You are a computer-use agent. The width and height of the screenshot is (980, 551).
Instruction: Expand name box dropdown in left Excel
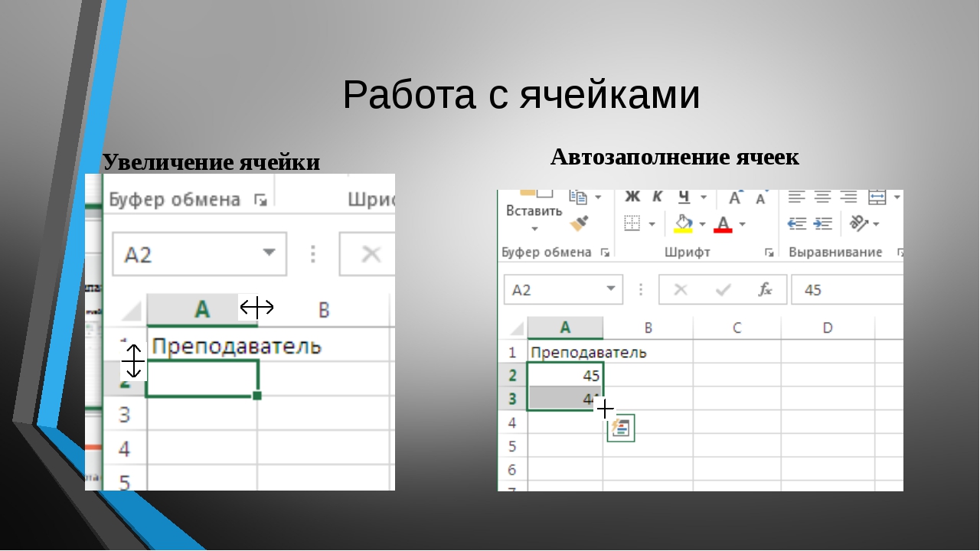coord(269,253)
